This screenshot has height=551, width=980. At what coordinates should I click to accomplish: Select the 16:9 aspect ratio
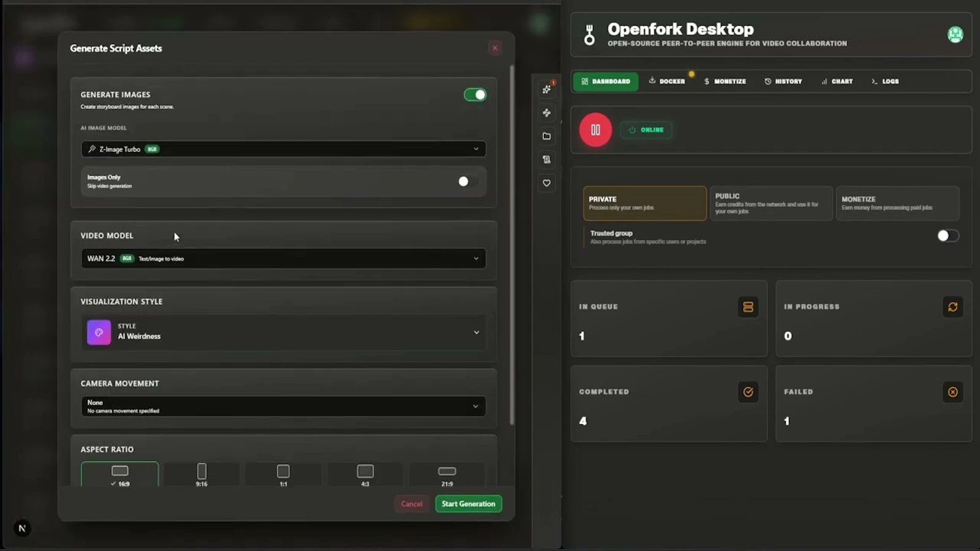tap(120, 475)
